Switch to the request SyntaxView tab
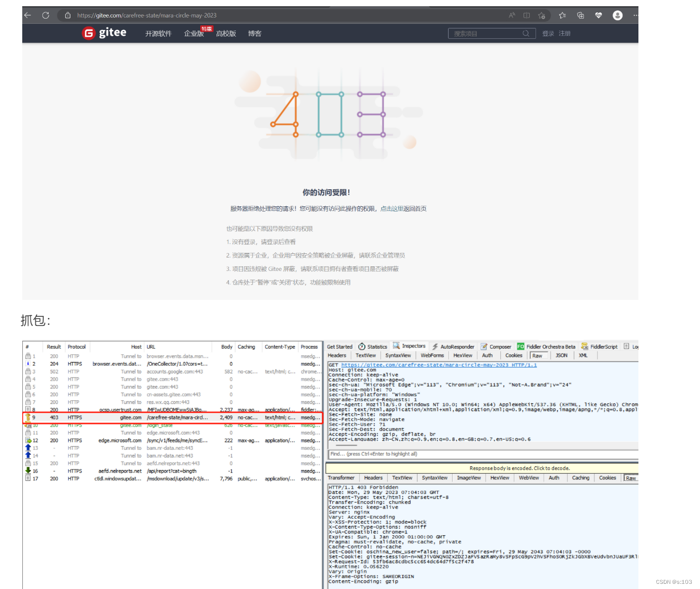Image resolution: width=700 pixels, height=589 pixels. (398, 355)
